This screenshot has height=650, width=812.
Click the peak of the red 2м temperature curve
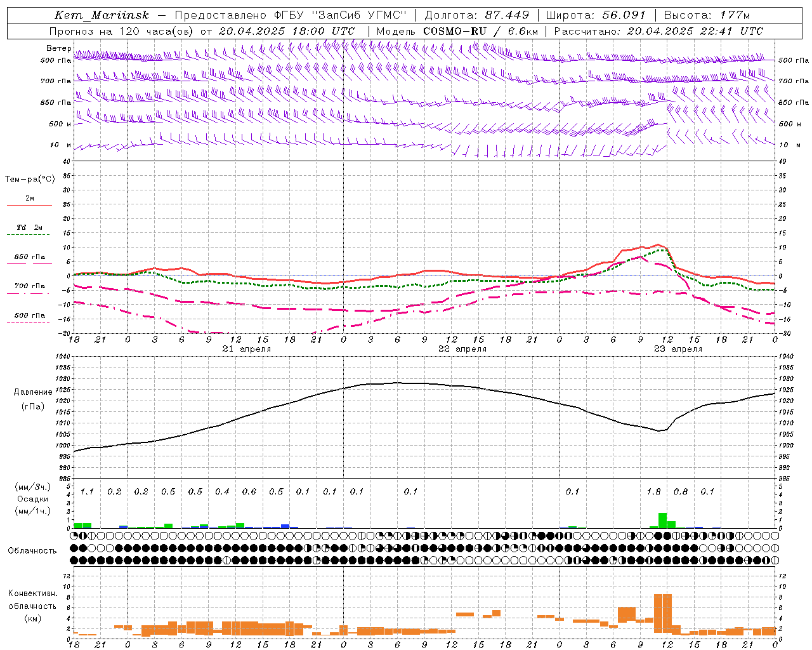coord(658,244)
